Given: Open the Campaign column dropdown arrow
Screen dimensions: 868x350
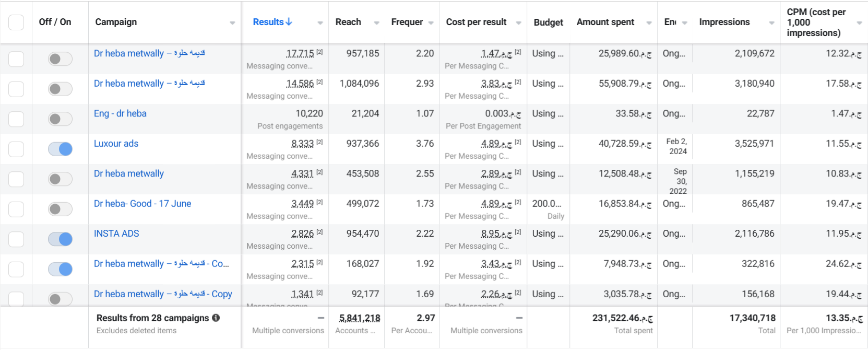Looking at the screenshot, I should (x=232, y=23).
